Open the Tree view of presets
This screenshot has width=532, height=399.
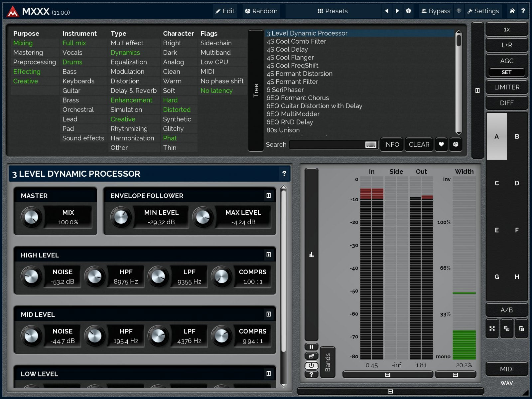click(256, 90)
